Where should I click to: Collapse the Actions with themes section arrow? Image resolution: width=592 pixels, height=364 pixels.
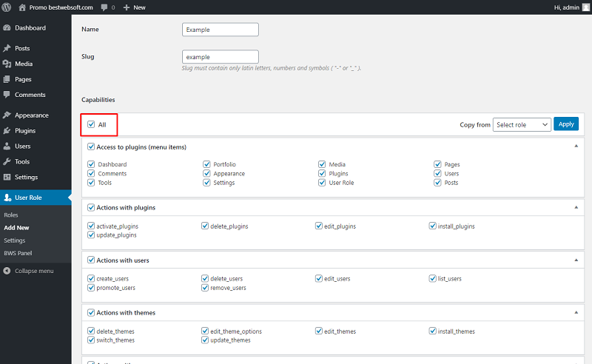pyautogui.click(x=576, y=313)
